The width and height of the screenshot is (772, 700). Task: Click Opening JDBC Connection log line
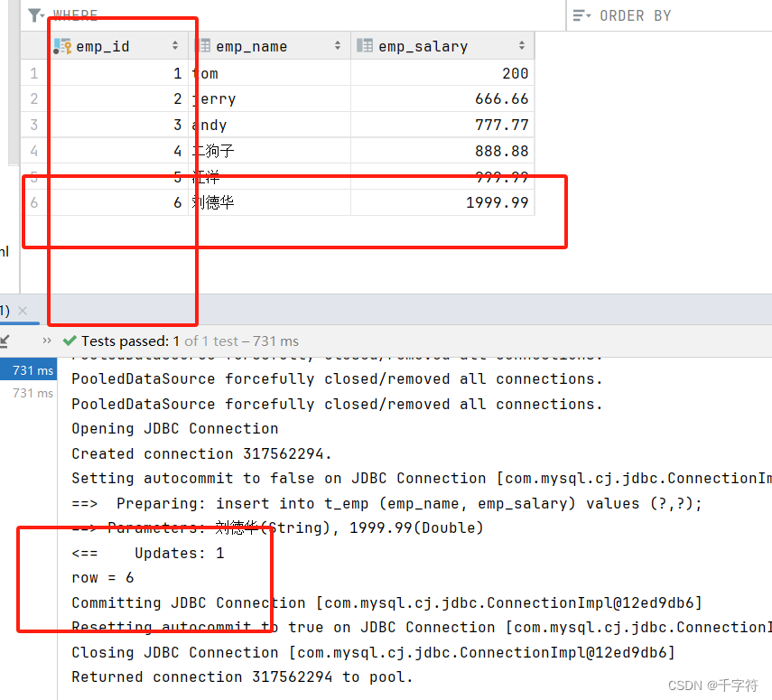[x=175, y=428]
